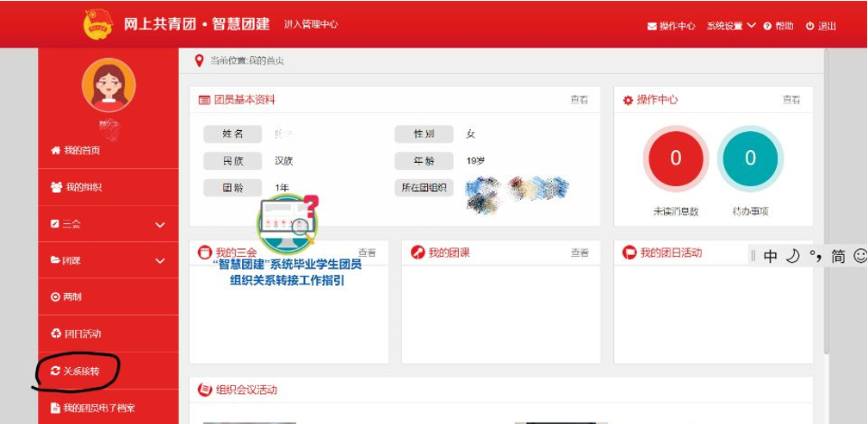
Task: Expand the 三会 sidebar submenu chevron
Action: pos(159,224)
